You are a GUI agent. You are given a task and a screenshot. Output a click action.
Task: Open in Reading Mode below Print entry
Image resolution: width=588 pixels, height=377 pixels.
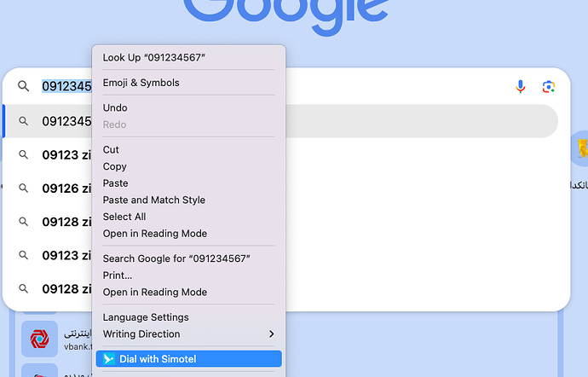coord(188,293)
